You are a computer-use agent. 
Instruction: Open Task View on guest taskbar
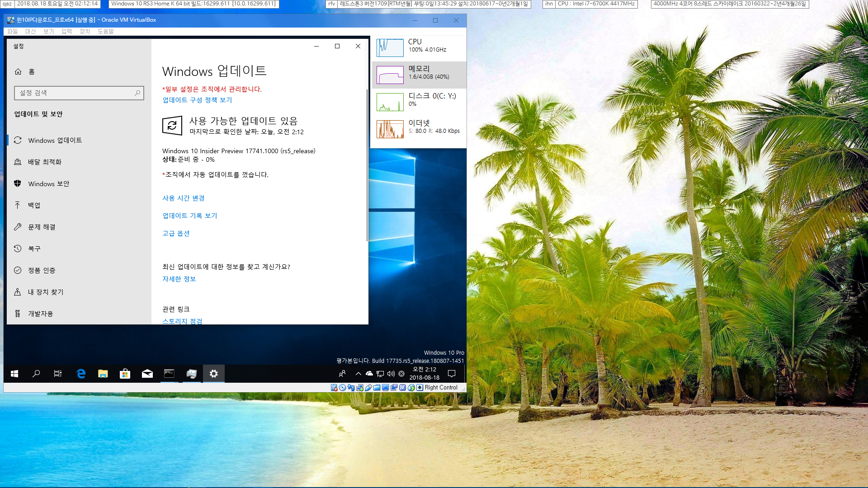[58, 374]
